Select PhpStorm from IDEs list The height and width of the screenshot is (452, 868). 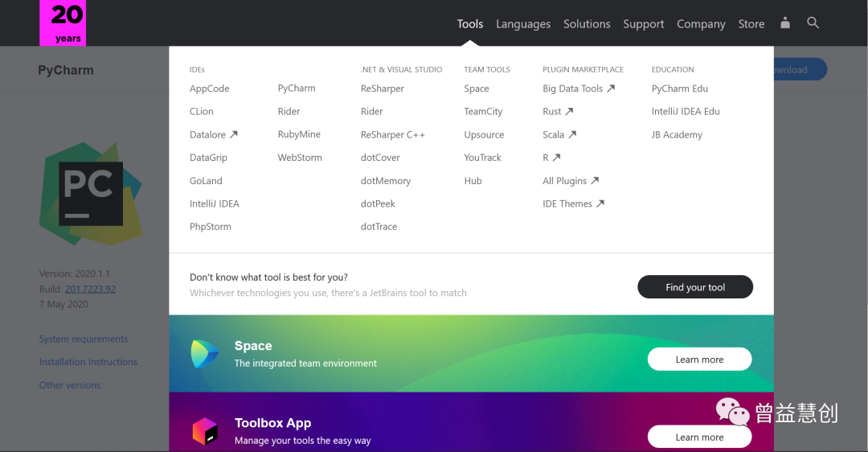pos(211,227)
